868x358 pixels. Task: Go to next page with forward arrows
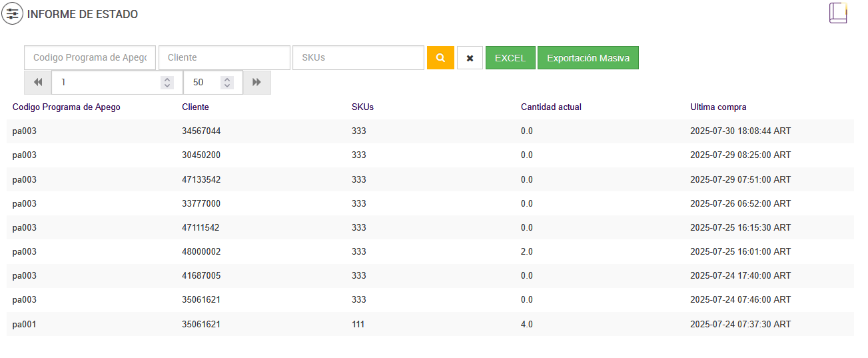coord(256,82)
